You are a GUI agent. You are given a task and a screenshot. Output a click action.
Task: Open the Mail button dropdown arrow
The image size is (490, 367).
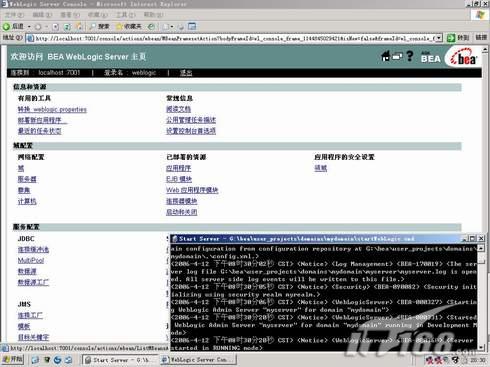click(x=172, y=27)
